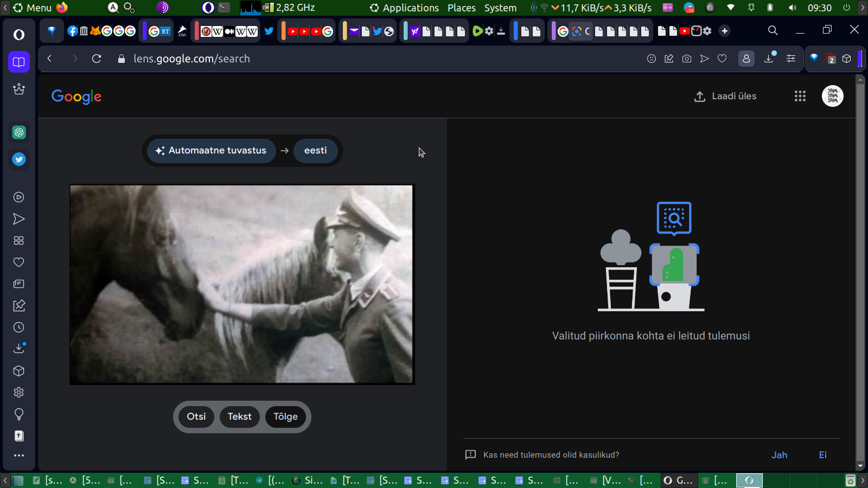Viewport: 868px width, 488px height.
Task: Open the eesti target language dropdown
Action: (x=315, y=150)
